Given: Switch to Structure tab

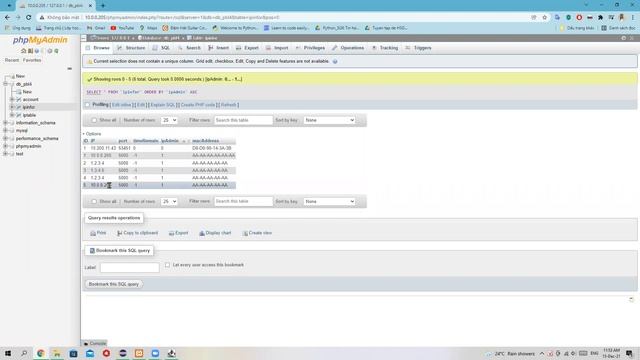Looking at the screenshot, I should pos(131,48).
